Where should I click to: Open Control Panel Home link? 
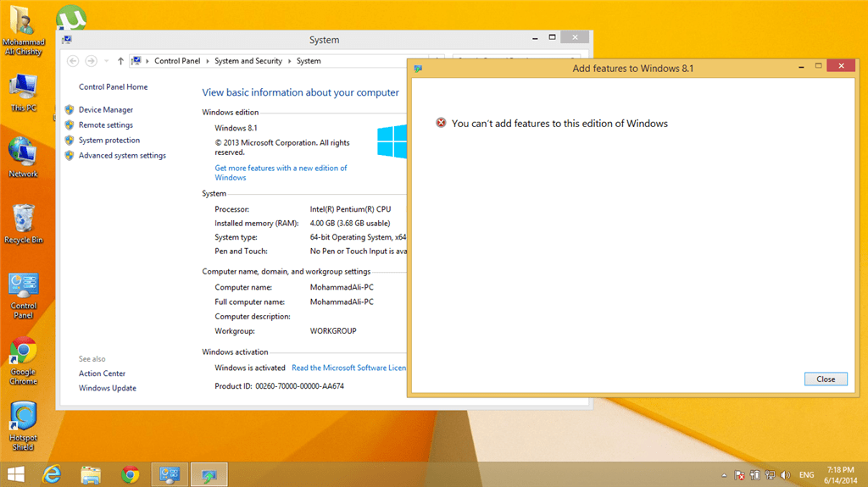tap(113, 87)
